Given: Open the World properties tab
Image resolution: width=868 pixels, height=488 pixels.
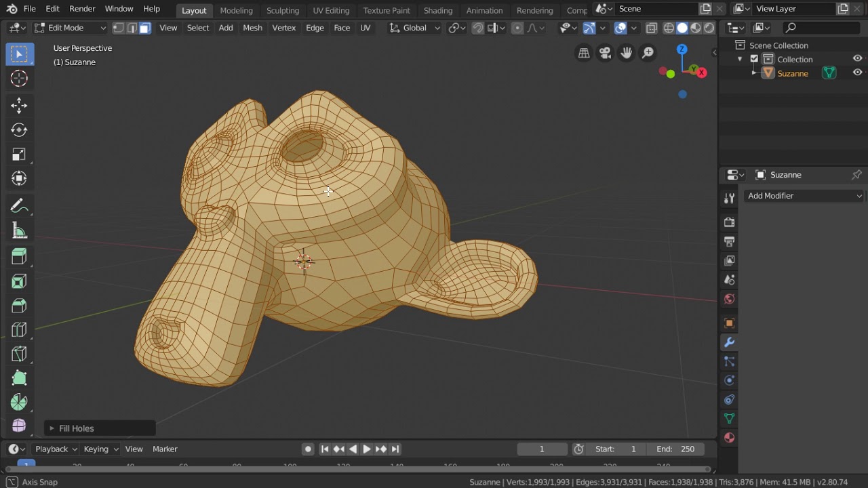Looking at the screenshot, I should pos(730,299).
